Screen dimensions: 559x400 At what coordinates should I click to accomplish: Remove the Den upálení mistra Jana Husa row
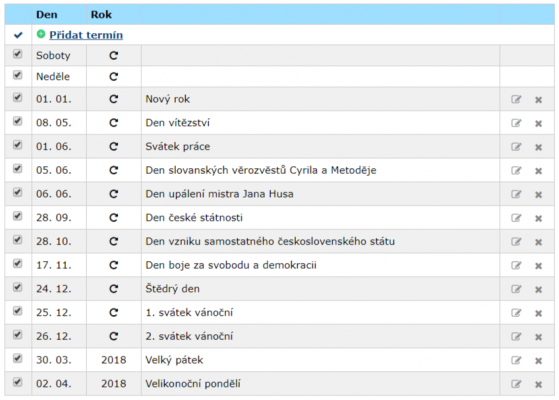pyautogui.click(x=538, y=195)
